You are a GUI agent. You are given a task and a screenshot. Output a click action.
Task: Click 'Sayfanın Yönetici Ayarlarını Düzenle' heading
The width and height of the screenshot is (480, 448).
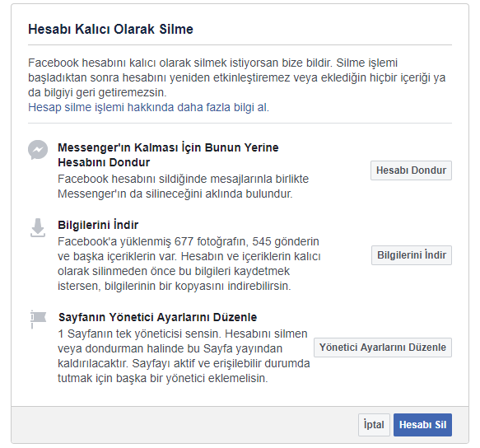(x=157, y=317)
